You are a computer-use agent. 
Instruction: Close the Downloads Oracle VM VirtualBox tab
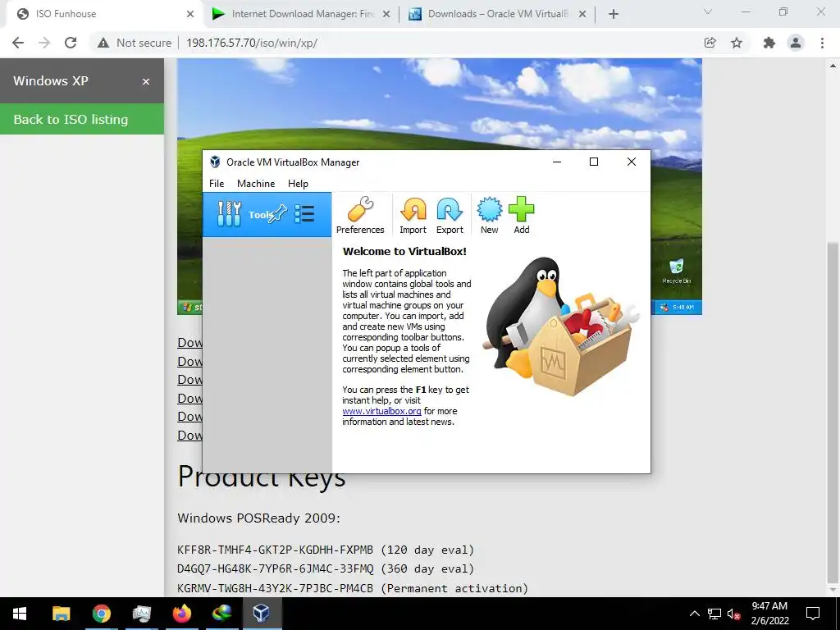point(582,15)
